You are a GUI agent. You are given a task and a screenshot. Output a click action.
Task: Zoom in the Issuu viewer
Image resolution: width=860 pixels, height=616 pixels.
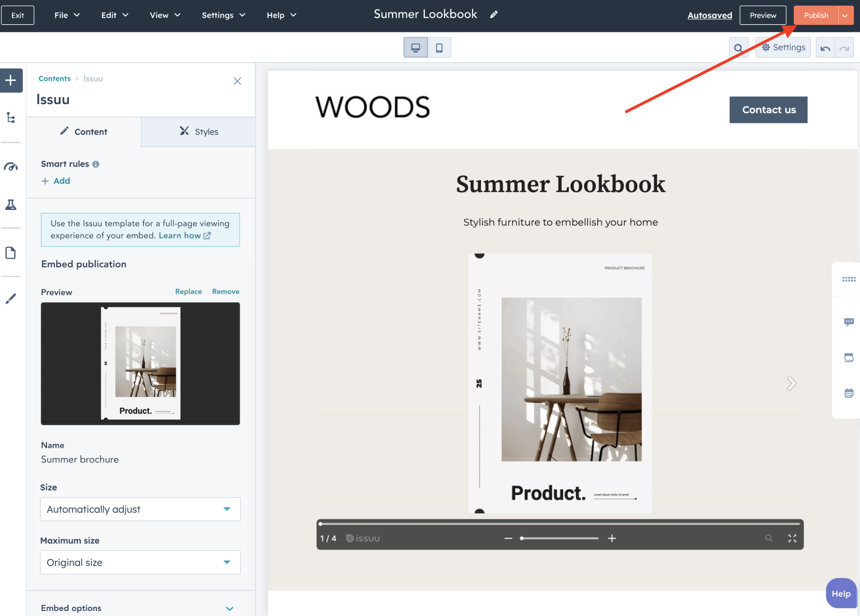tap(612, 538)
